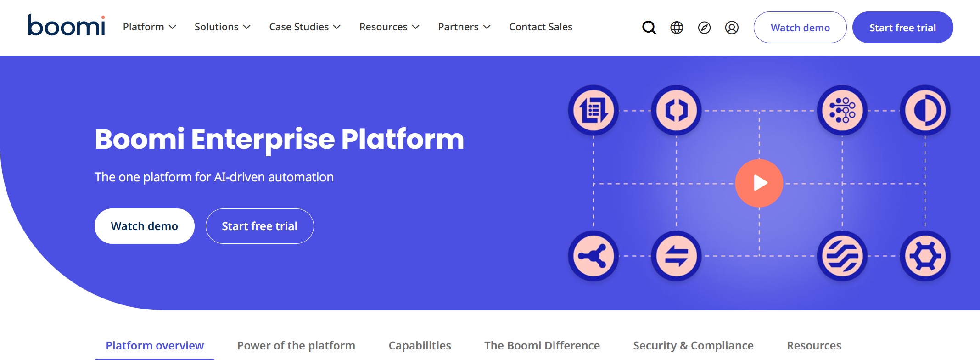Expand the Solutions dropdown menu

coord(222,27)
